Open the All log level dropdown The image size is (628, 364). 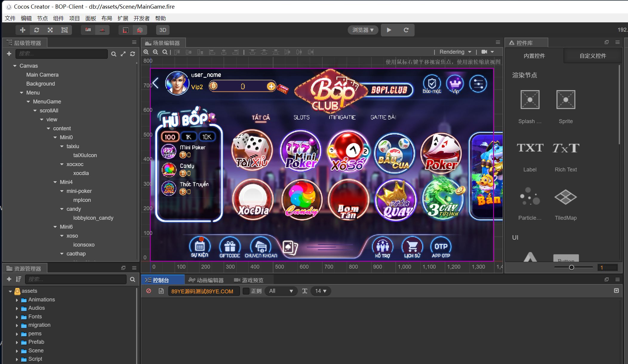(x=281, y=291)
